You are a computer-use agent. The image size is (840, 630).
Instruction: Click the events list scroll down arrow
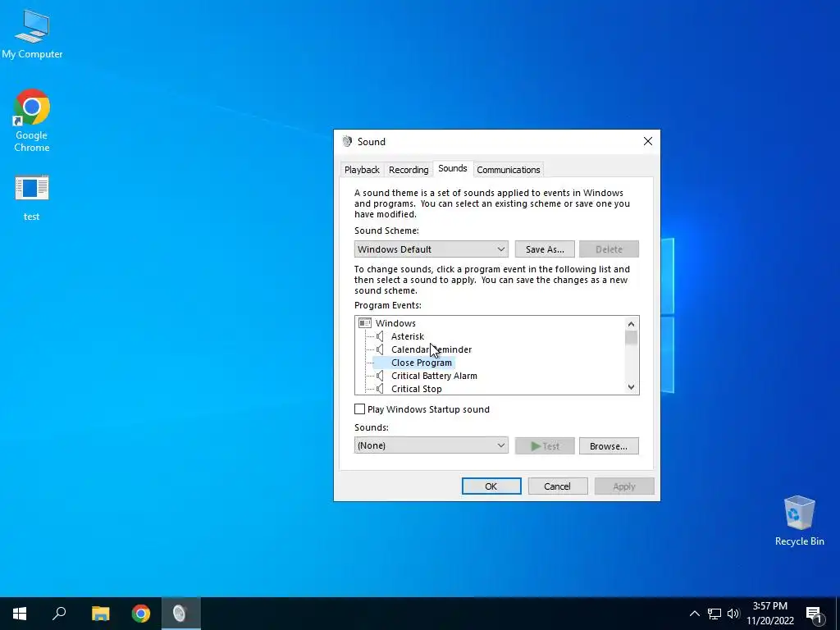point(631,387)
